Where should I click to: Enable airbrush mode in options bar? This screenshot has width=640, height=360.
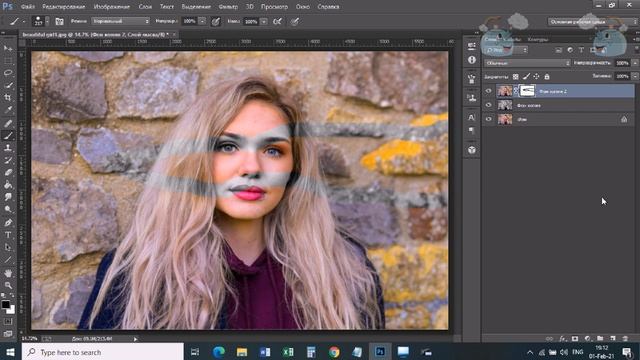click(x=278, y=21)
